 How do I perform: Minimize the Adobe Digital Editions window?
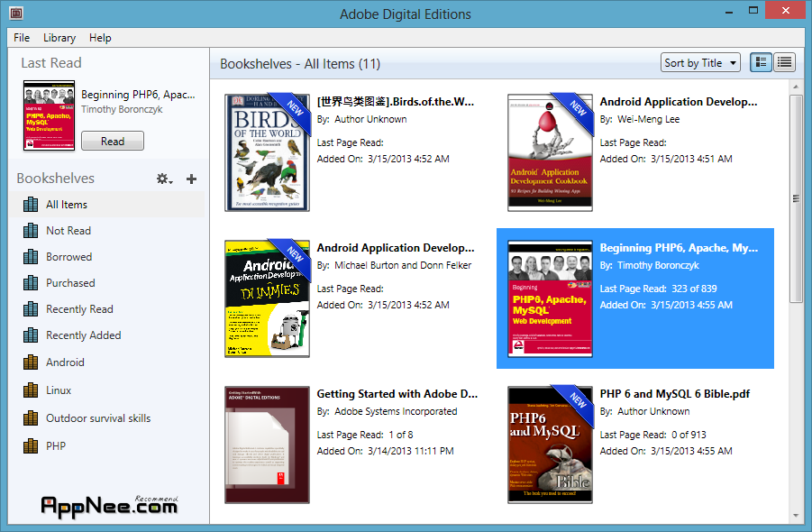[x=729, y=12]
